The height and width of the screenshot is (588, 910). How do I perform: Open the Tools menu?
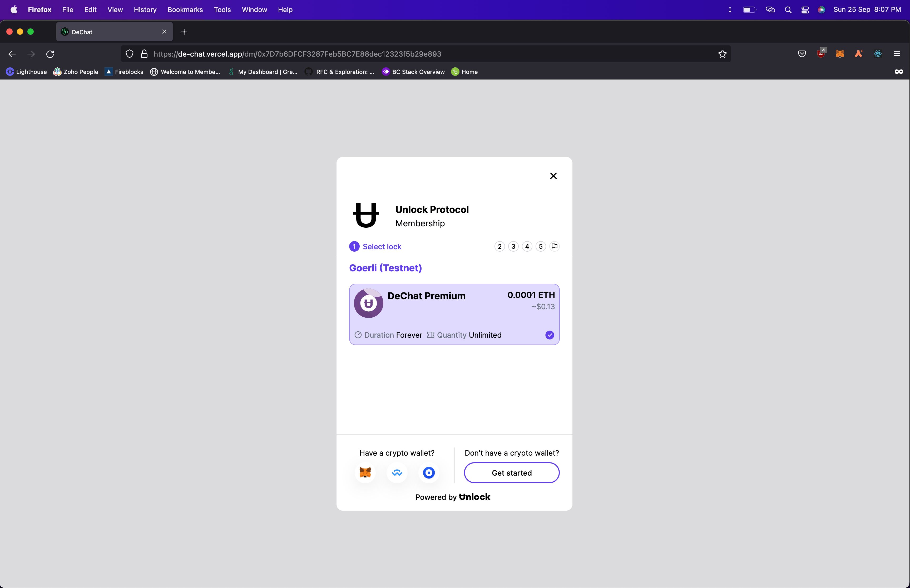coord(222,9)
